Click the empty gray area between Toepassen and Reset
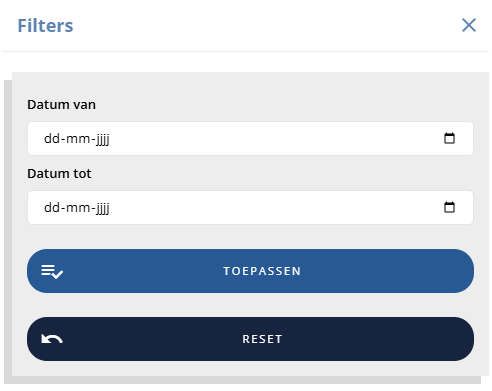 coord(250,305)
